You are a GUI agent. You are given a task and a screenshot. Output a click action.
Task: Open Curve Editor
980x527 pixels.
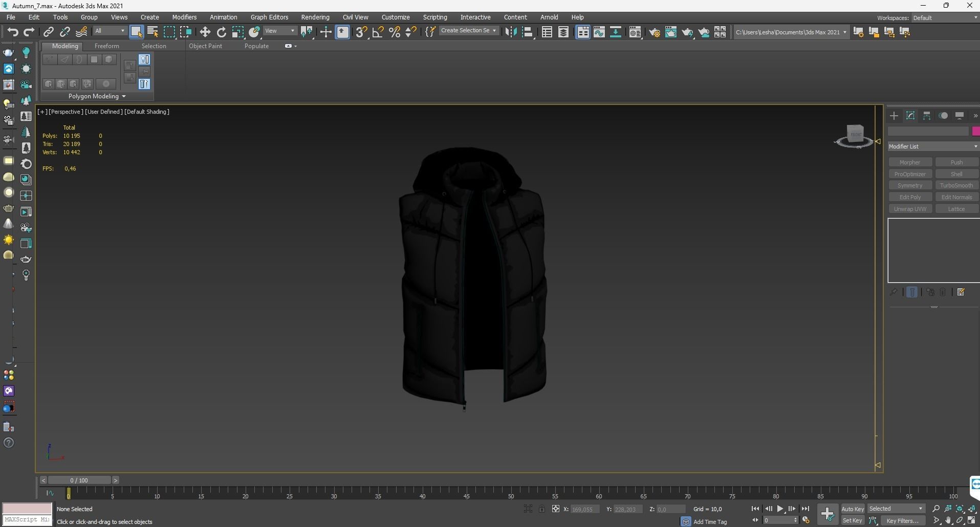599,32
